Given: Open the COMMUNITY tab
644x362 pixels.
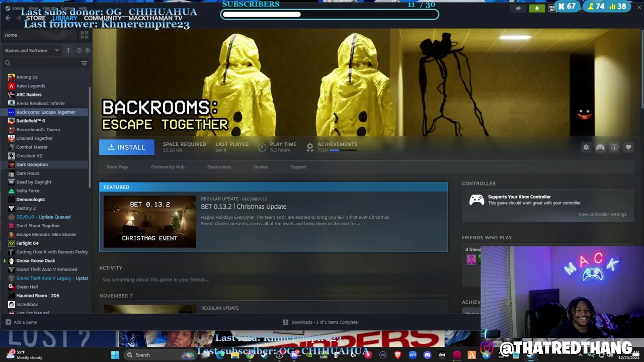Looking at the screenshot, I should (x=103, y=18).
